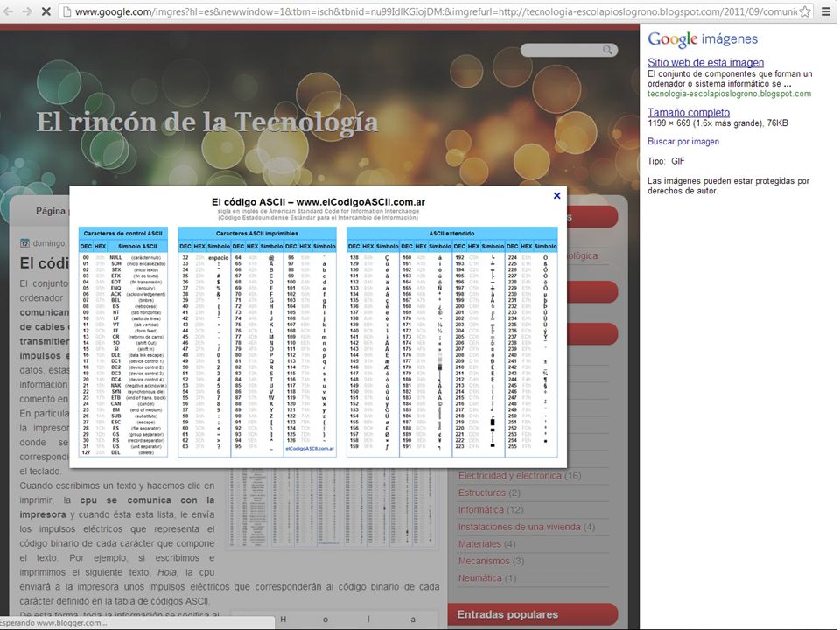Click the blog search magnifier icon
Viewport: 840px width, 630px height.
point(607,50)
